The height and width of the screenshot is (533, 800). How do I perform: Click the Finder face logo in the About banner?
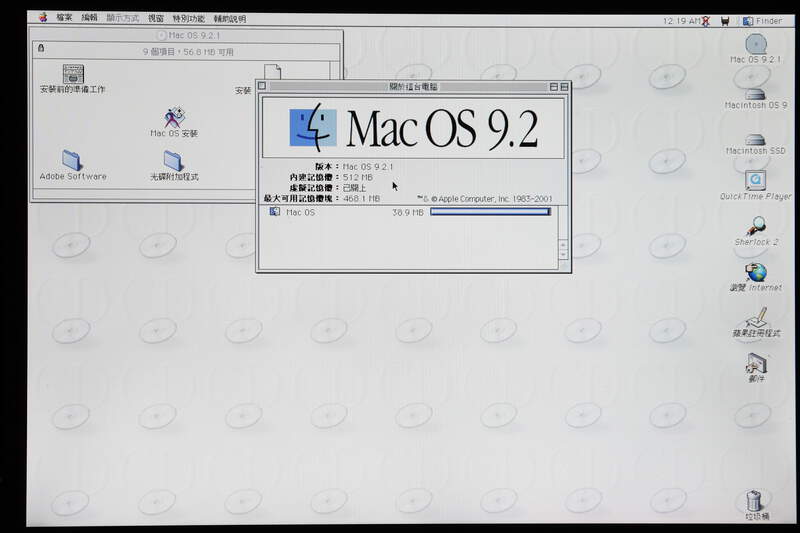313,128
